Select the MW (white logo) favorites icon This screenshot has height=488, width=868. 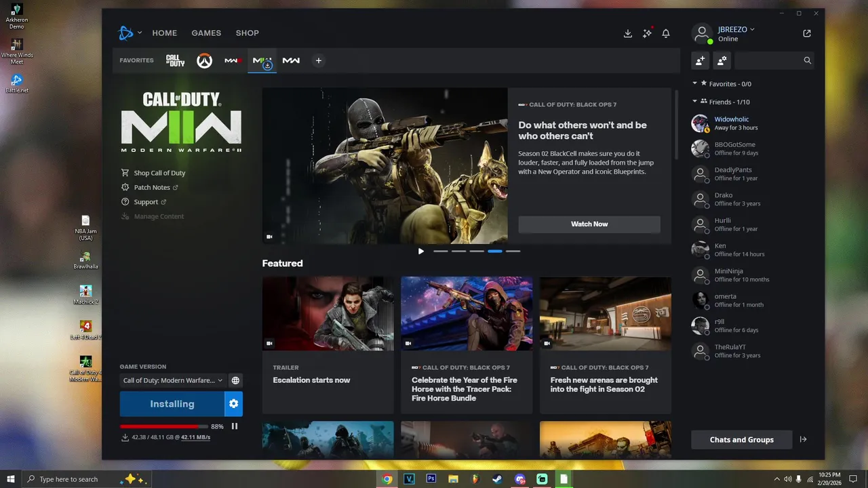pyautogui.click(x=291, y=60)
